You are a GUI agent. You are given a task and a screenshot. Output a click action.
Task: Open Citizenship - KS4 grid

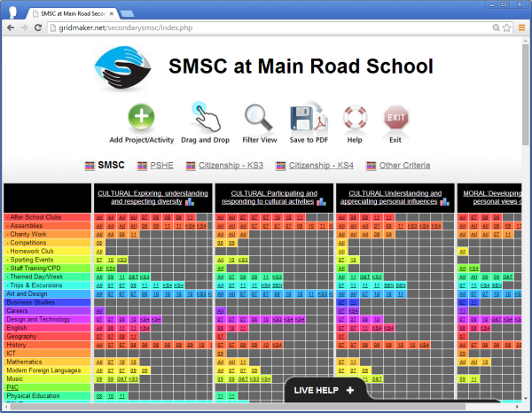point(321,166)
